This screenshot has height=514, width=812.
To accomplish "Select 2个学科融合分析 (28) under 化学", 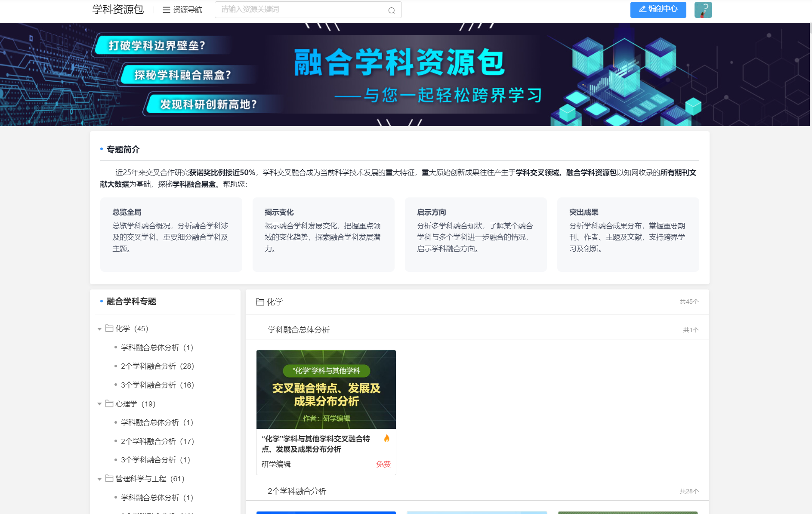I will pyautogui.click(x=157, y=366).
